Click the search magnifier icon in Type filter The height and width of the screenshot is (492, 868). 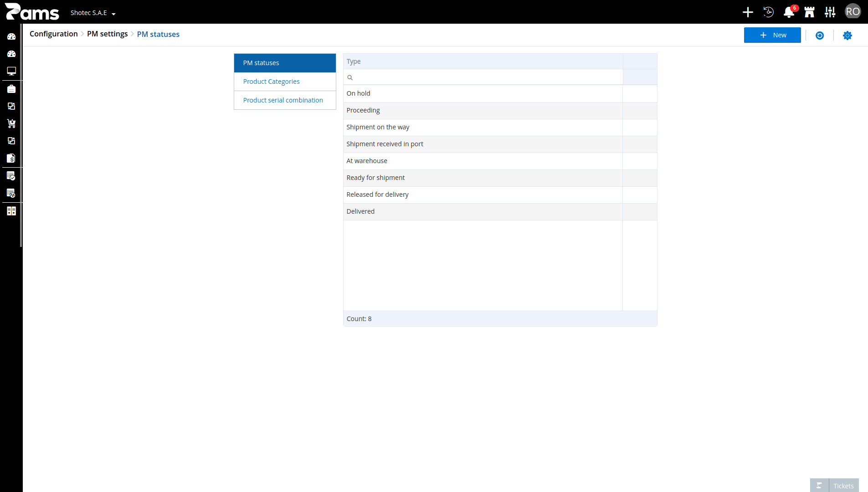(x=350, y=77)
